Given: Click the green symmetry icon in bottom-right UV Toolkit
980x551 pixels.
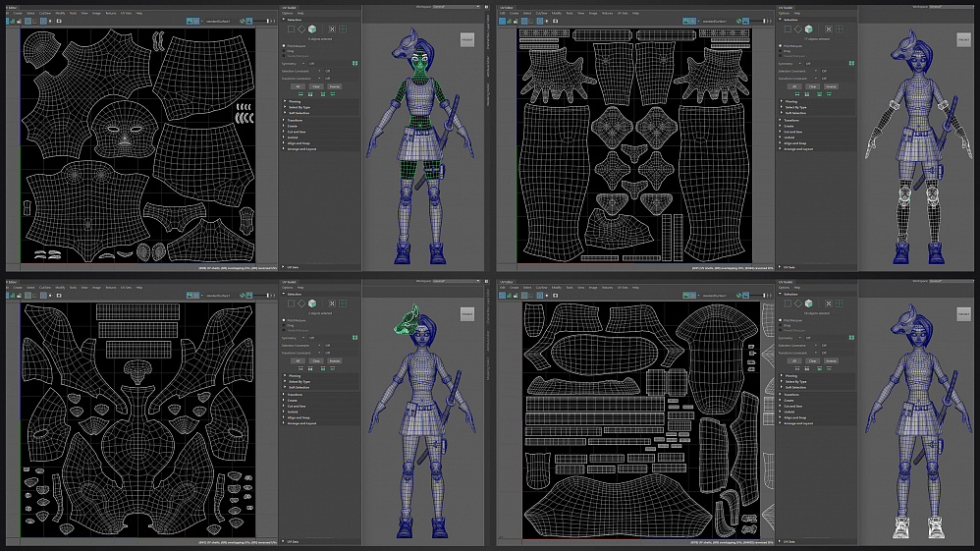Looking at the screenshot, I should click(x=851, y=337).
